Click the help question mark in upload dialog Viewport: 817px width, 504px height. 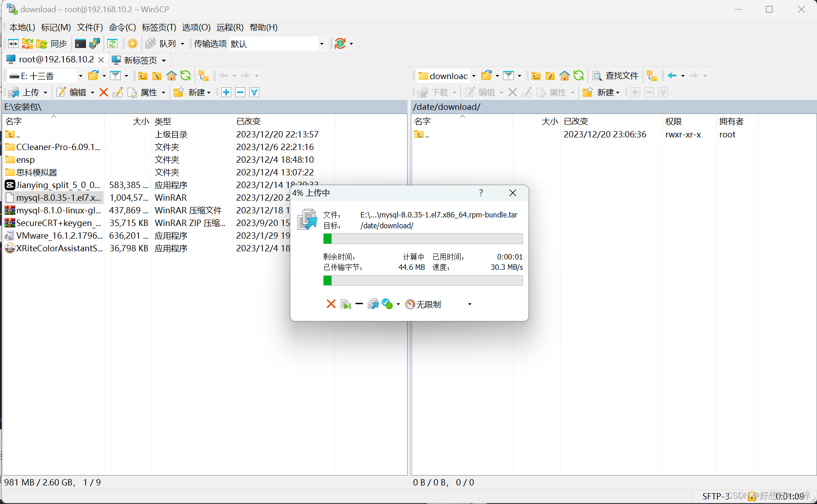click(x=481, y=193)
